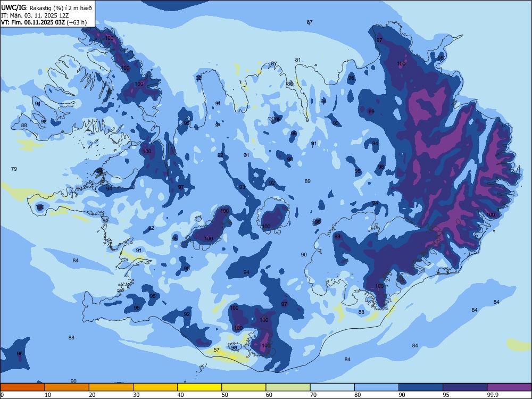This screenshot has width=532, height=399.
Task: Select the light blue 80–90 legend swatch
Action: pos(377,387)
